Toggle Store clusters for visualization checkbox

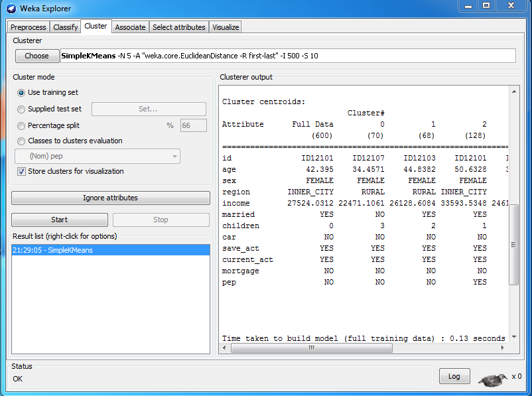(x=21, y=172)
